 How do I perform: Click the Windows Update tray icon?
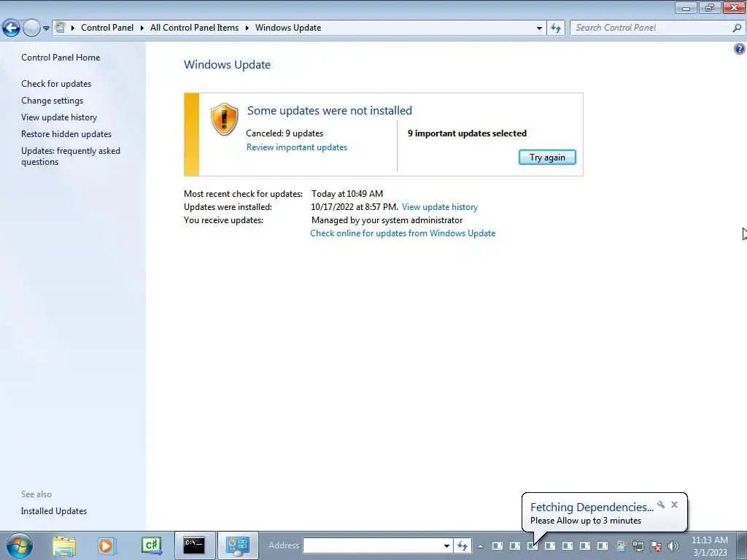pos(620,545)
